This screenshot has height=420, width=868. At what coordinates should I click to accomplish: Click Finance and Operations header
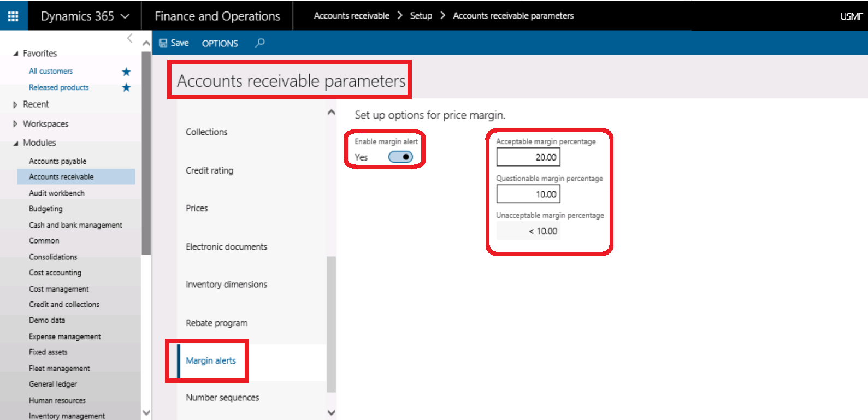[x=217, y=16]
